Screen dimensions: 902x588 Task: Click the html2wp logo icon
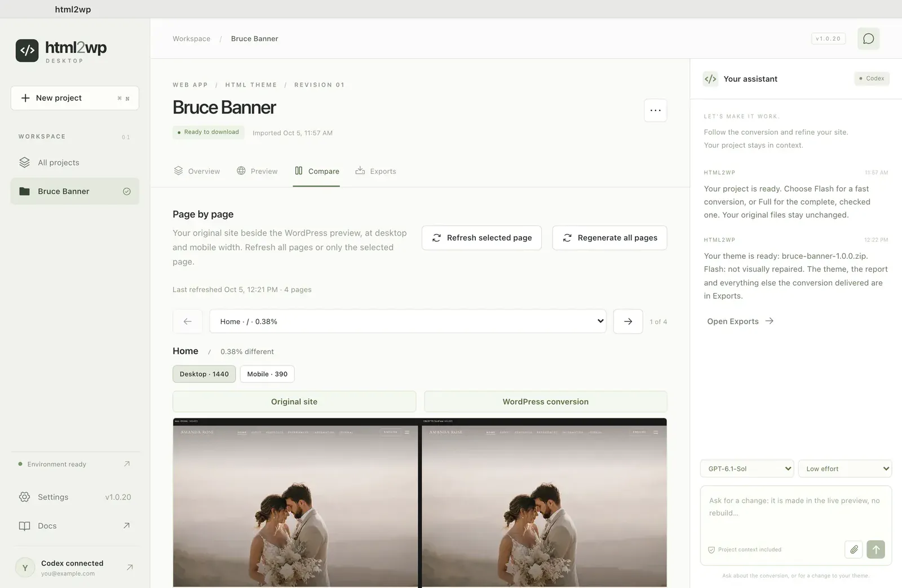tap(27, 51)
